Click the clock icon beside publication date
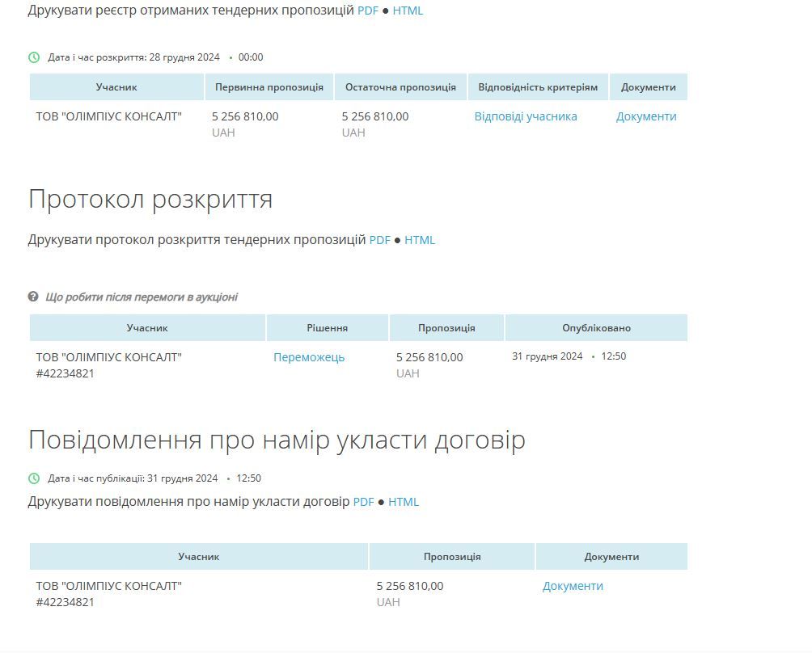 coord(32,478)
